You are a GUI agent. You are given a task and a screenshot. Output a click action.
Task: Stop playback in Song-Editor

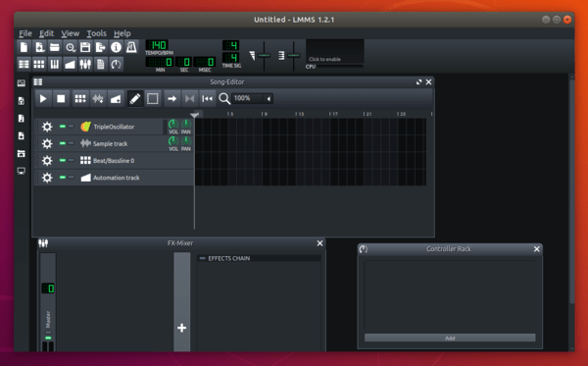tap(61, 99)
